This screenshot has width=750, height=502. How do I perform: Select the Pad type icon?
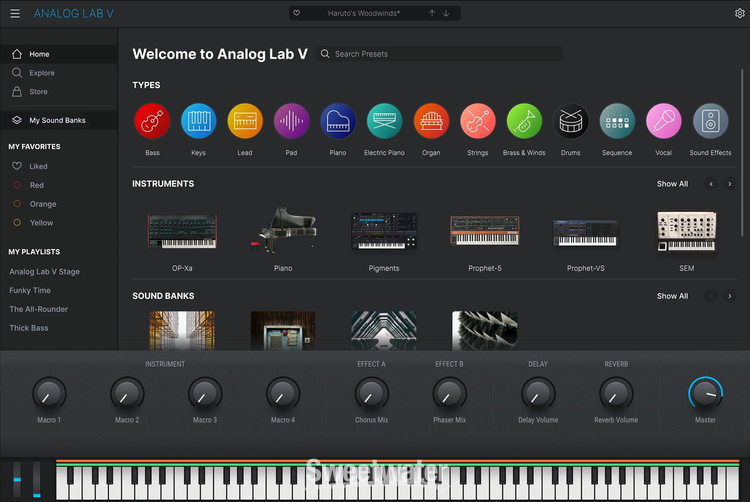click(291, 121)
